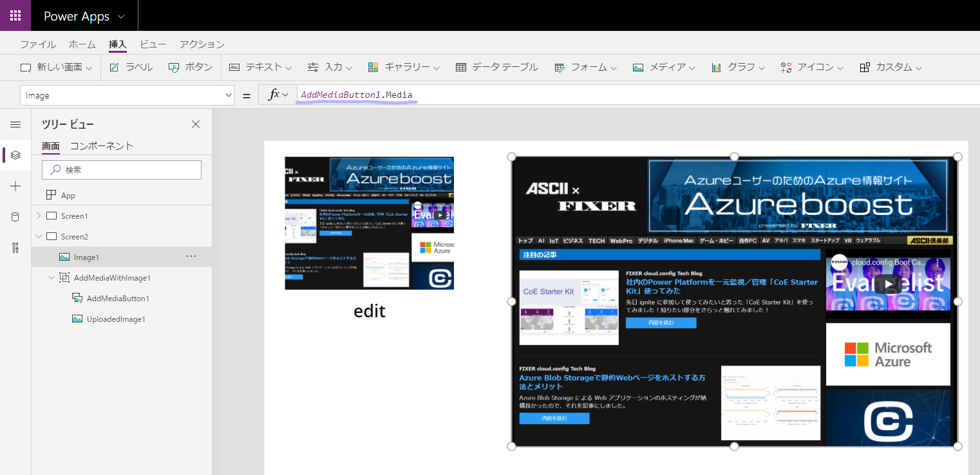Open the Gallery dropdown in the ribbon
Image resolution: width=980 pixels, height=475 pixels.
404,67
